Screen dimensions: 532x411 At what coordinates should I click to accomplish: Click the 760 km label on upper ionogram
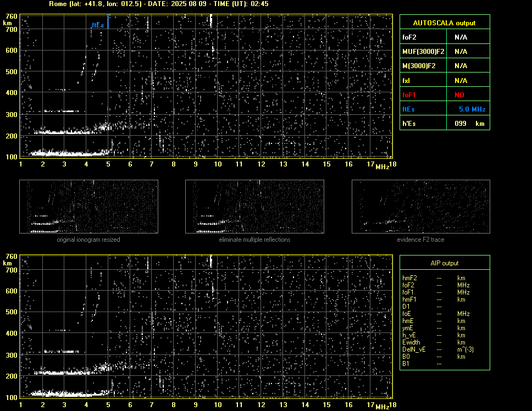[x=11, y=16]
